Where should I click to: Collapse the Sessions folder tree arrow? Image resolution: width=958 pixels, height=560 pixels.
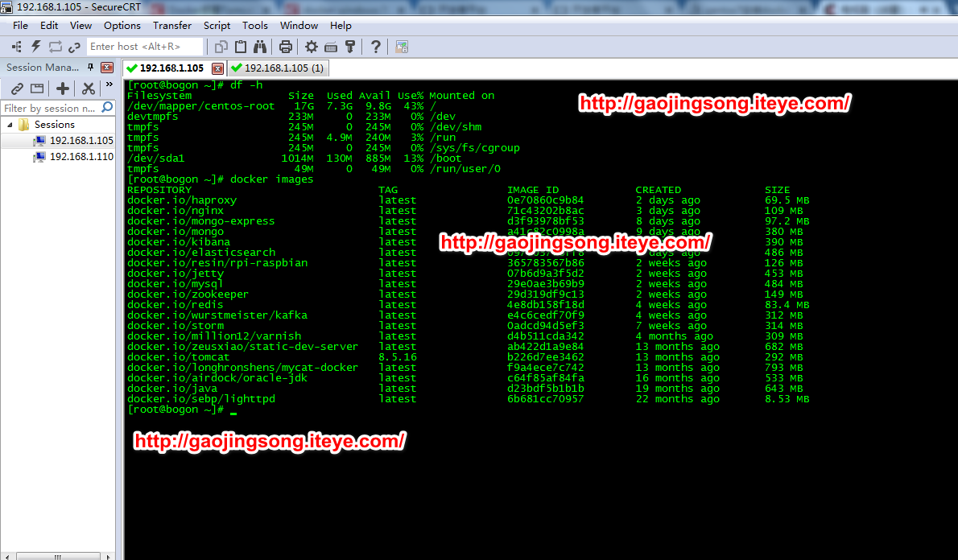tap(10, 125)
